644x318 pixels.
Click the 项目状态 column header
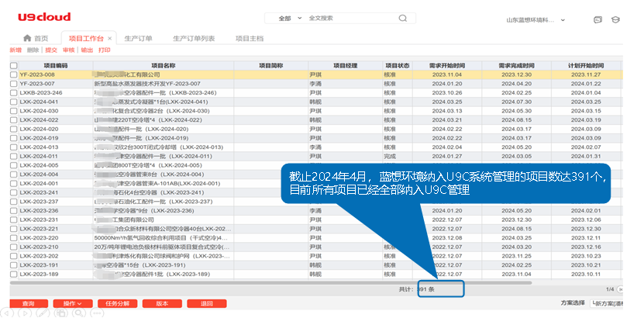[397, 65]
